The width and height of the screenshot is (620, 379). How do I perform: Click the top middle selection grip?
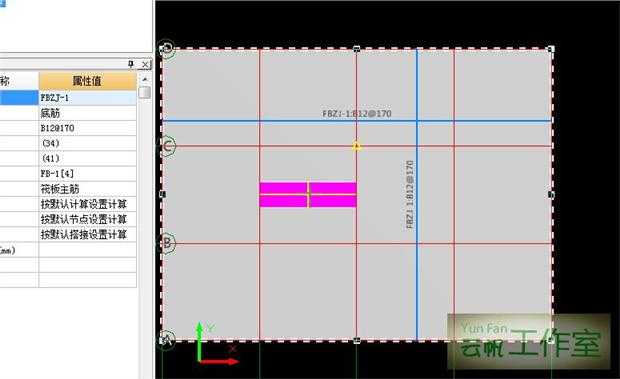point(357,49)
